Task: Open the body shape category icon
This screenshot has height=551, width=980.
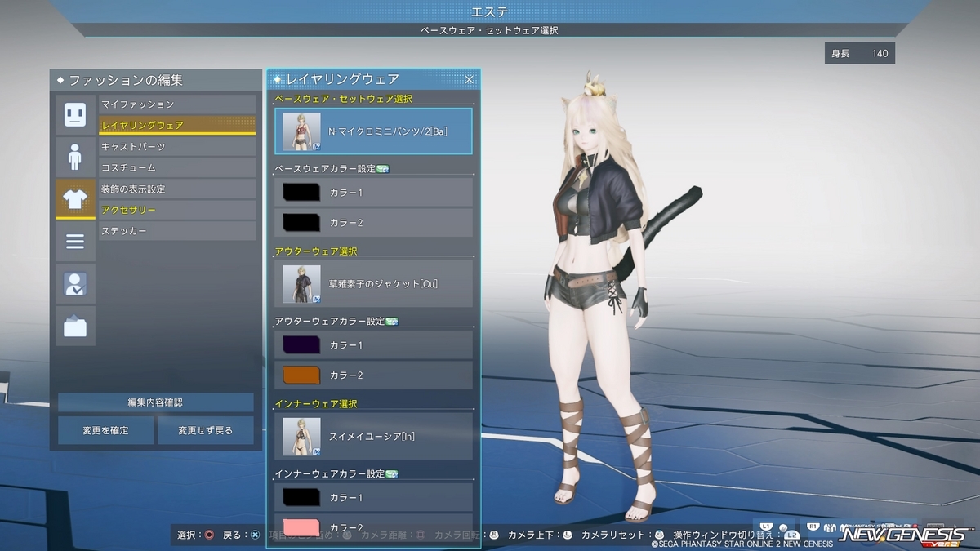Action: tap(75, 157)
